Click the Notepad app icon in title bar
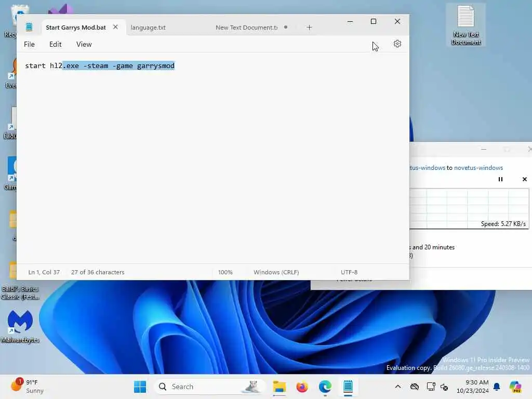Image resolution: width=532 pixels, height=399 pixels. click(x=29, y=27)
